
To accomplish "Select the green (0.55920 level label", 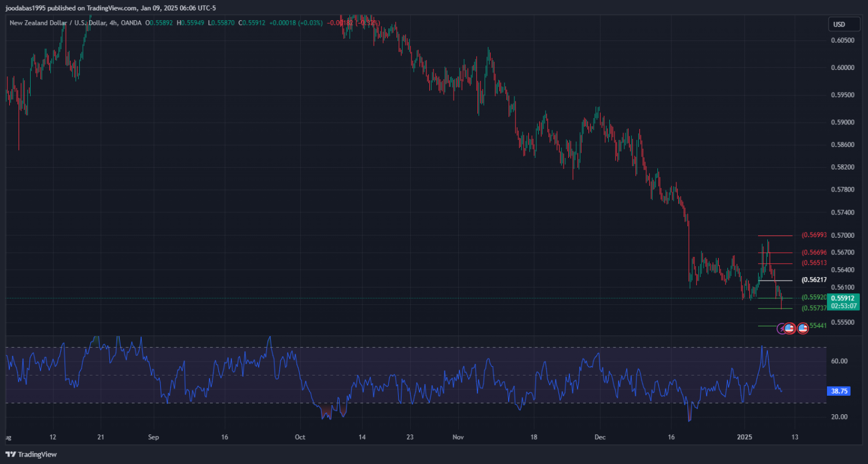I will pos(813,297).
